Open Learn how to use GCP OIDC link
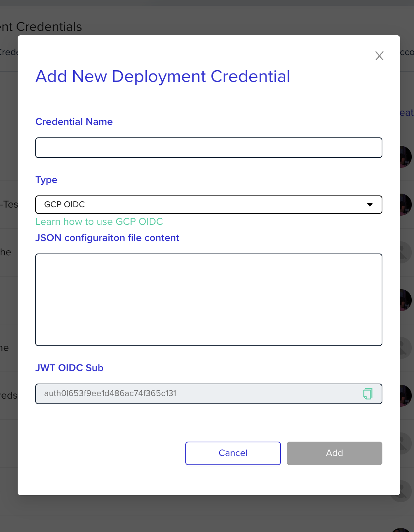 coord(99,222)
